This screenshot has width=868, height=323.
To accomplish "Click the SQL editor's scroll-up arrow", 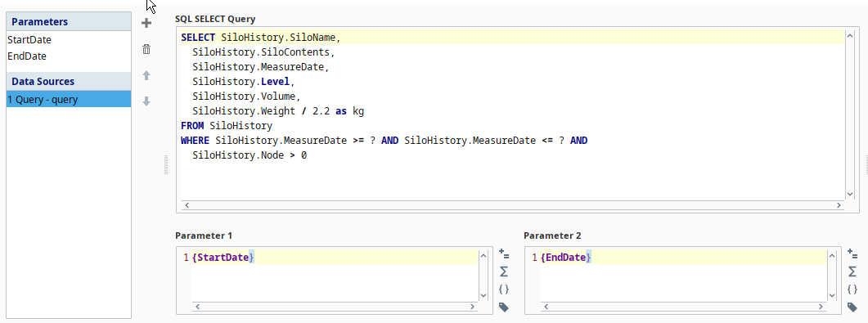I will 850,36.
